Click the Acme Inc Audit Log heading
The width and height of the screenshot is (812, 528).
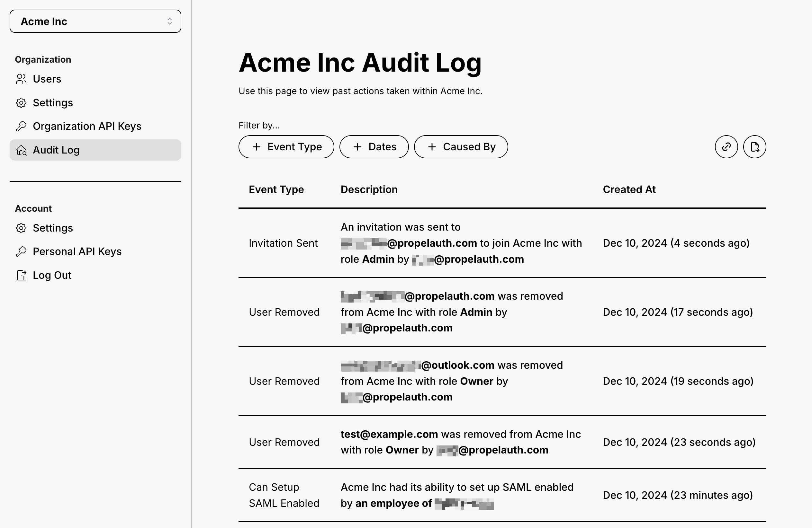pyautogui.click(x=360, y=63)
